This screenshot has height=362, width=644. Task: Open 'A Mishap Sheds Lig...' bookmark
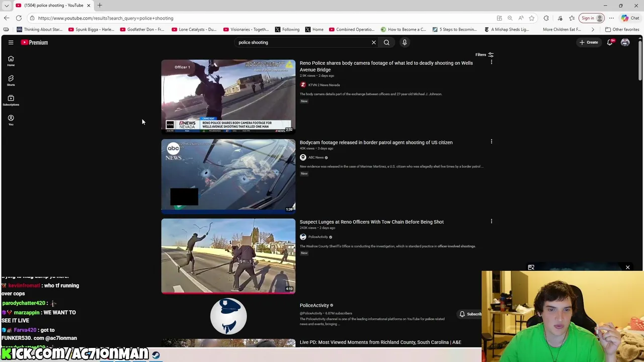pos(507,29)
